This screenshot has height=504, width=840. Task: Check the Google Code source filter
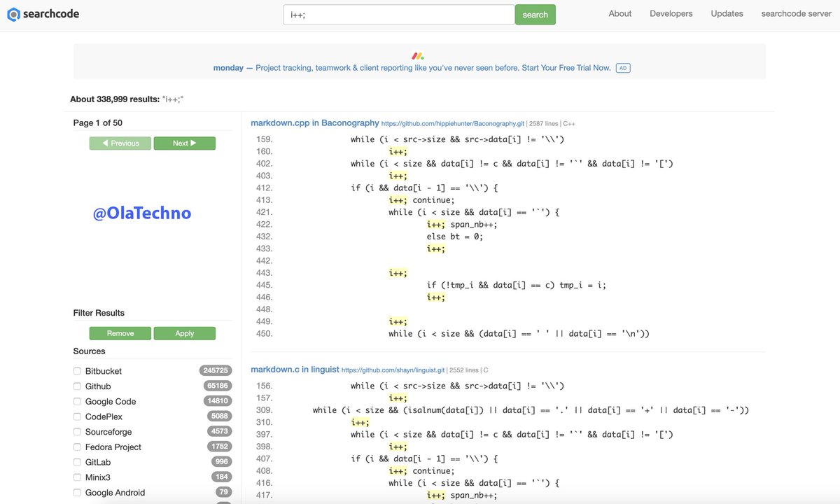click(78, 401)
